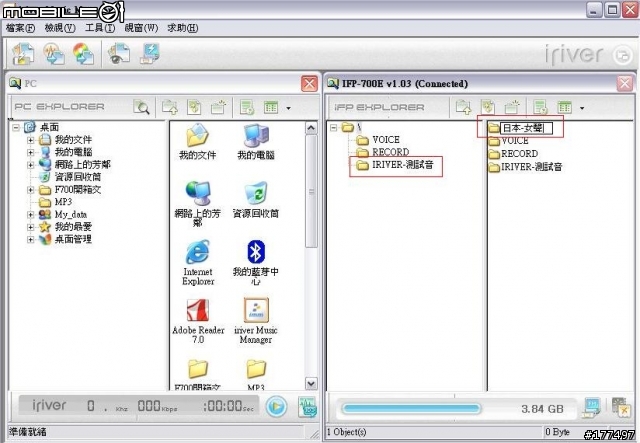
Task: Click the 日本-女聲 folder name edit field
Action: pyautogui.click(x=527, y=128)
